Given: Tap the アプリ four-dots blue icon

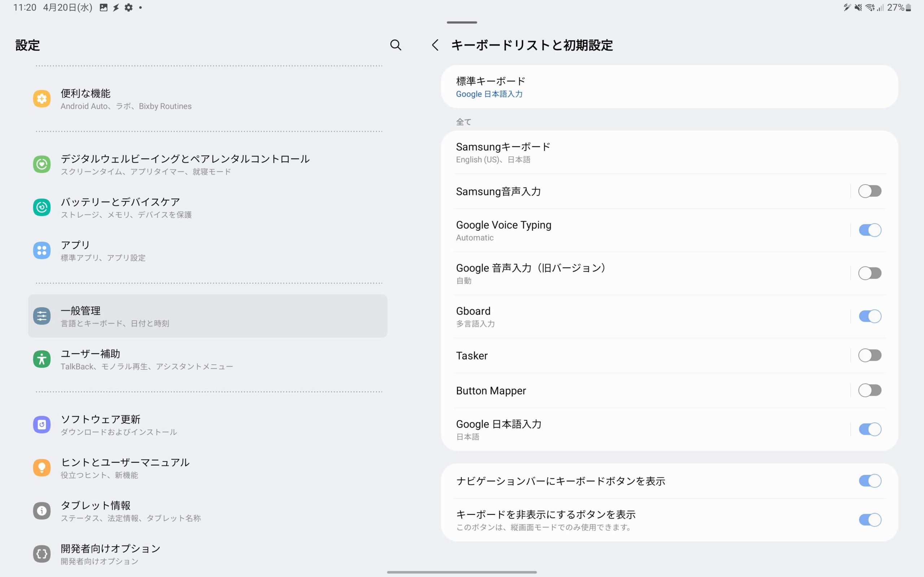Looking at the screenshot, I should pos(42,250).
